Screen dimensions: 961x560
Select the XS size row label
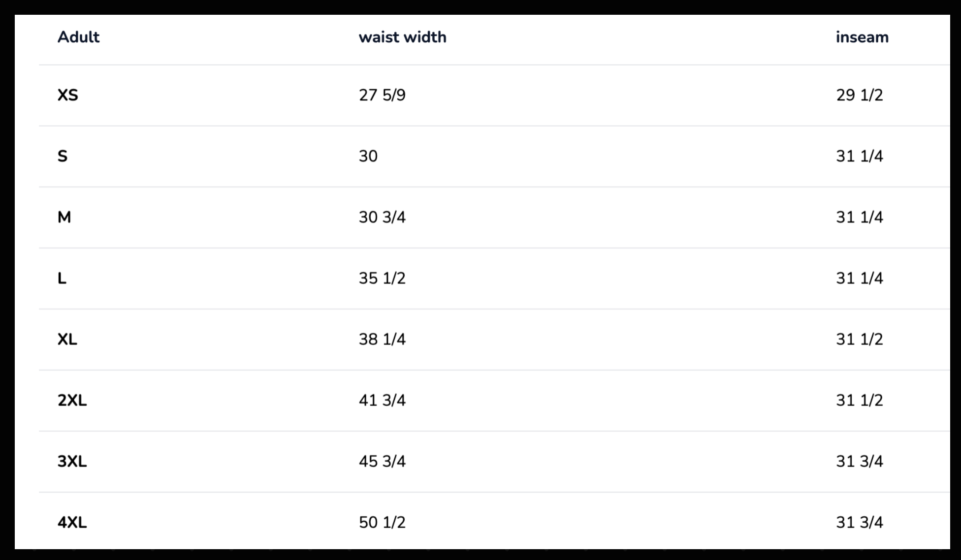point(68,95)
